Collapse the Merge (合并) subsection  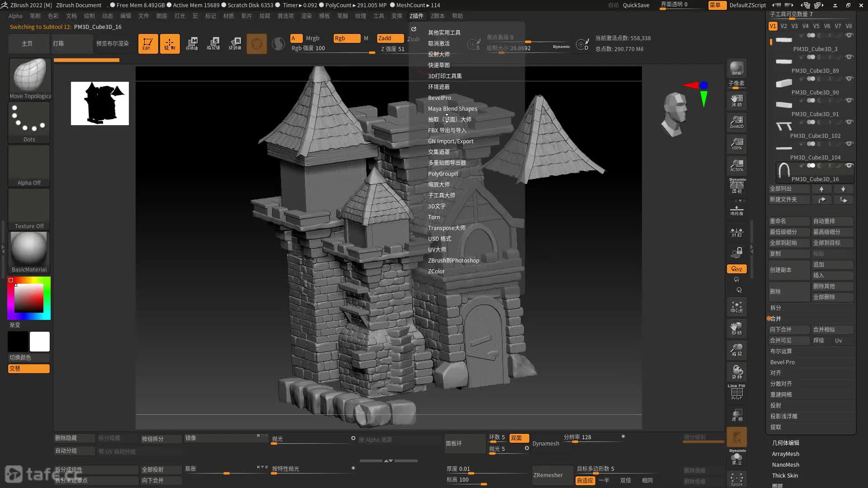776,319
